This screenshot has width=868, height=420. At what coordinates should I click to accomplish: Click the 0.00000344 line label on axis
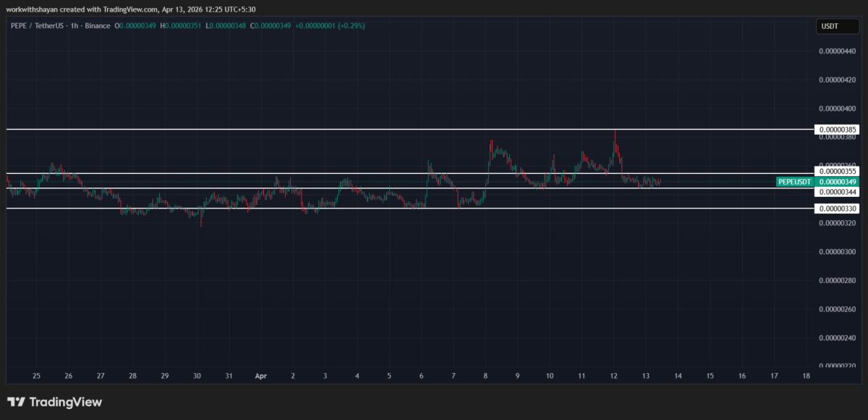(837, 191)
